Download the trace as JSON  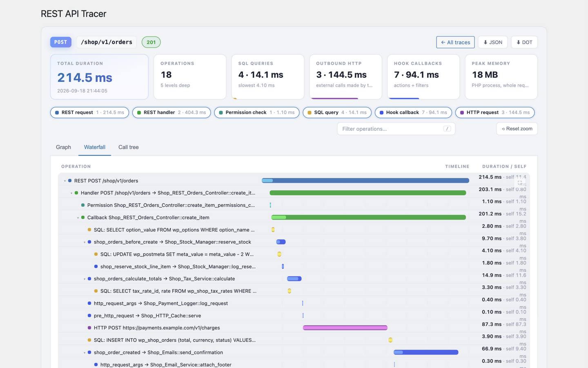click(x=493, y=42)
